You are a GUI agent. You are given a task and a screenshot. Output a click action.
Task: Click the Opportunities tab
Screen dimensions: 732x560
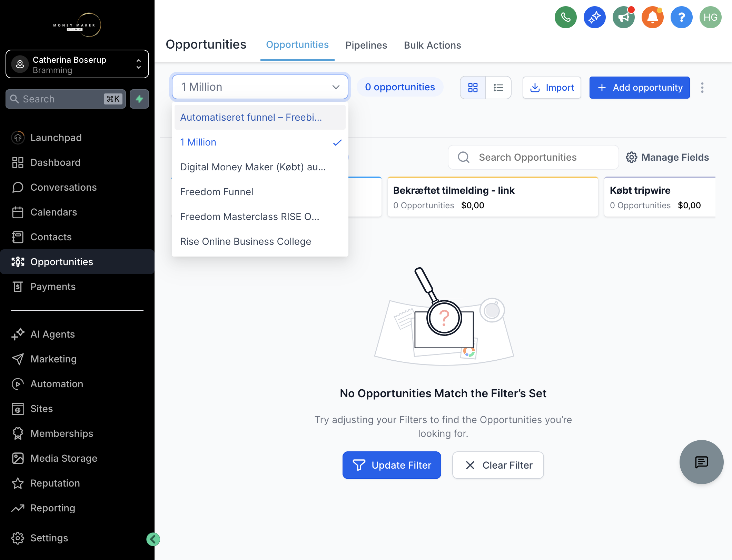(297, 45)
